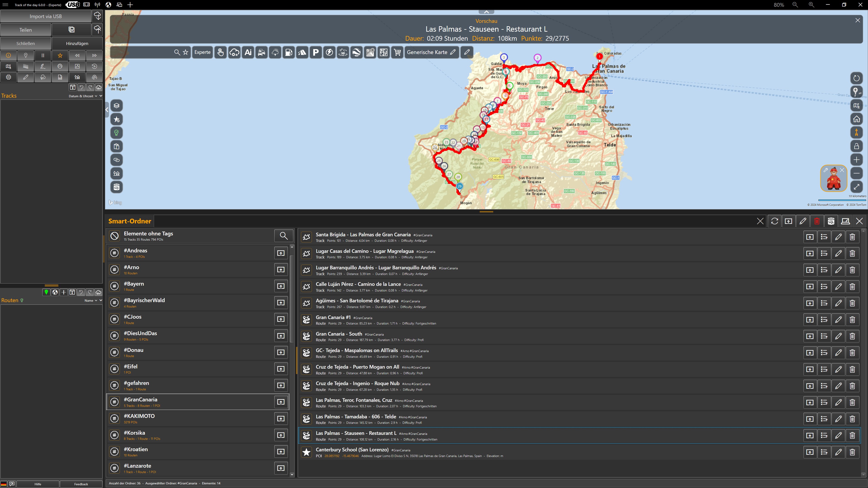
Task: Click the parking P icon
Action: click(316, 52)
